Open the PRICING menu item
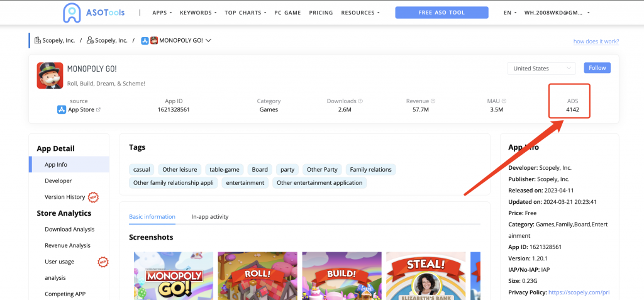 pyautogui.click(x=321, y=13)
